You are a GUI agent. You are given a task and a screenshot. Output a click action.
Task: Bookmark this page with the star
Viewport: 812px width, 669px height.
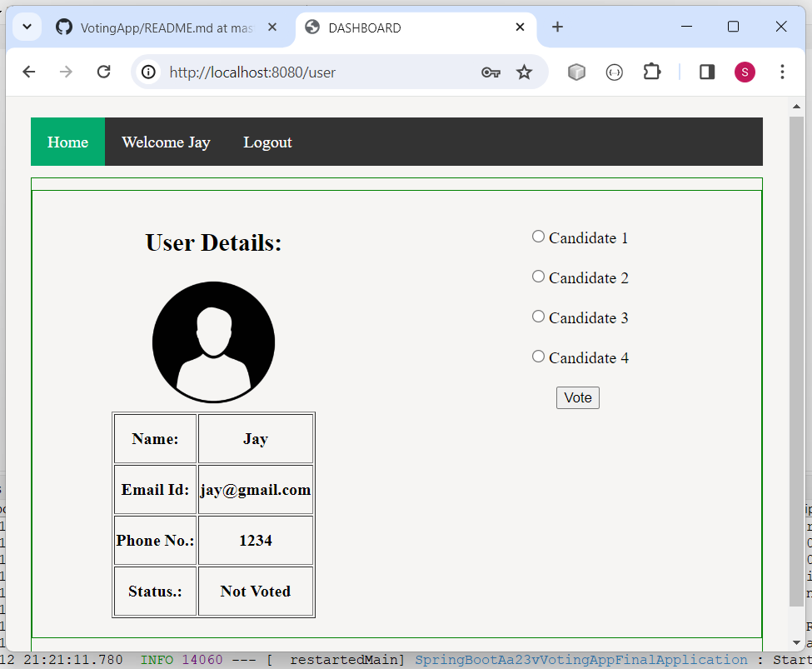coord(524,72)
